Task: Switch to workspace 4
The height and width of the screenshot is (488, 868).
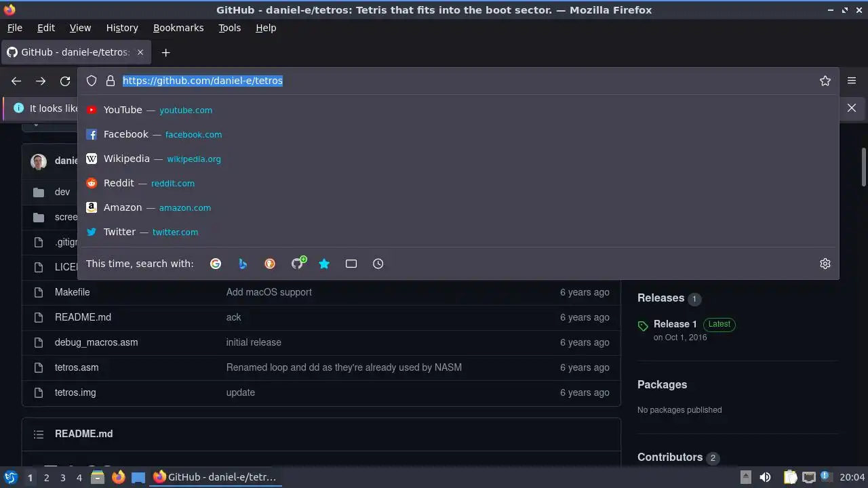Action: point(79,478)
